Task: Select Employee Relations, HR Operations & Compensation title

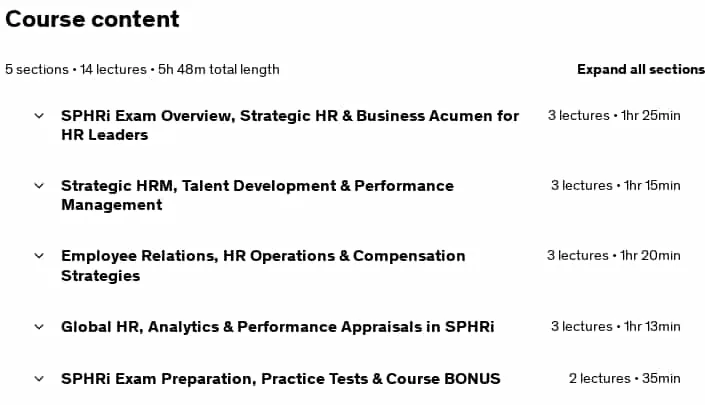Action: pos(263,265)
